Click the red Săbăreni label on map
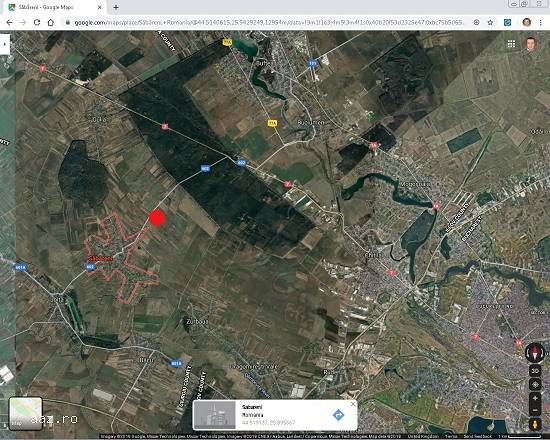Image resolution: width=550 pixels, height=440 pixels. [100, 259]
